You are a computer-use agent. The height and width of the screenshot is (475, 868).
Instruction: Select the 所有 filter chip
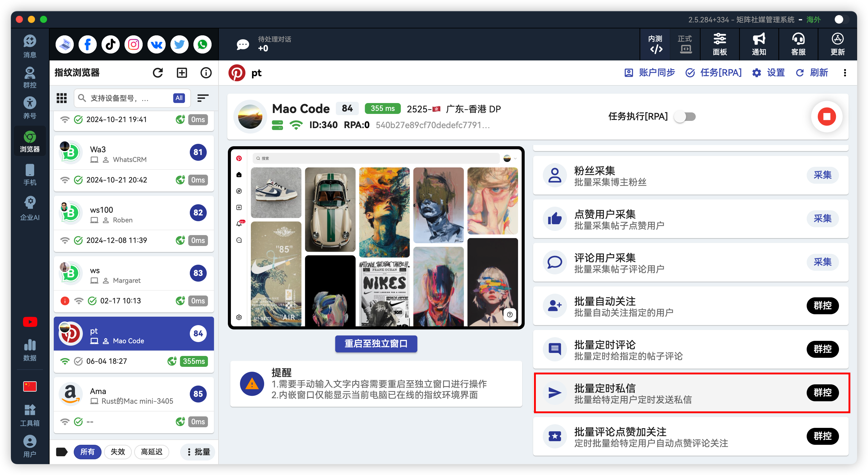87,452
